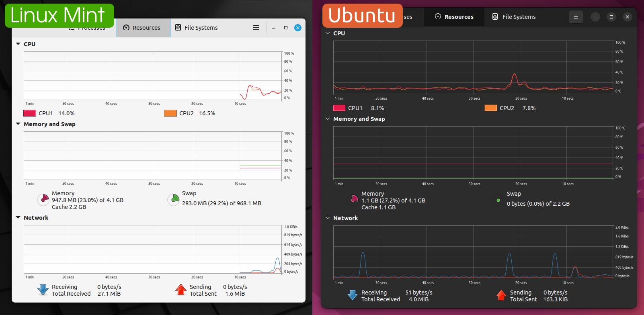Click CPU usage graph in Mint window

(x=153, y=76)
